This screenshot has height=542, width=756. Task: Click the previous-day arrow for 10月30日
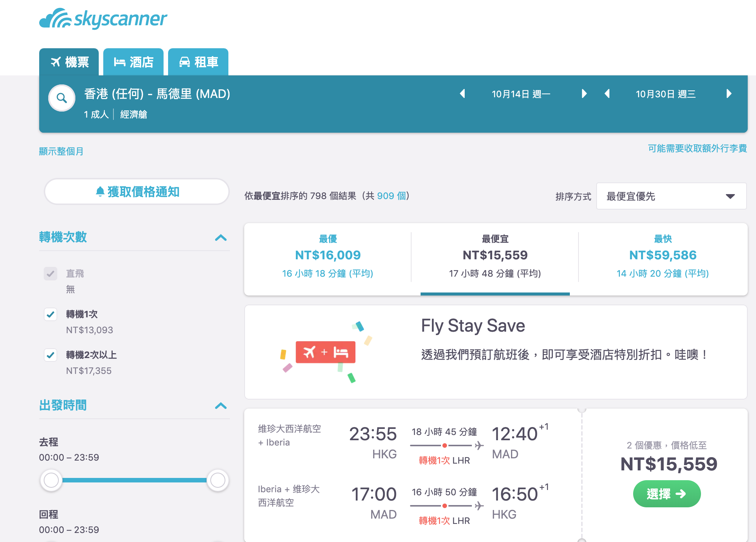tap(608, 94)
